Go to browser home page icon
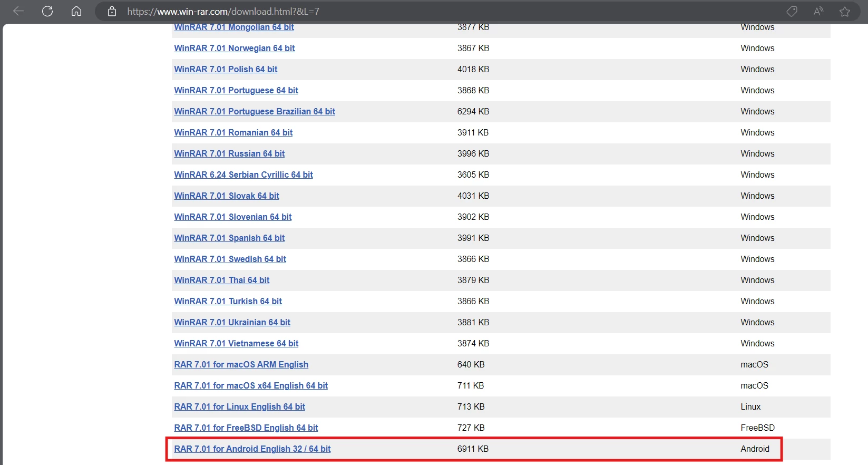 [x=76, y=11]
